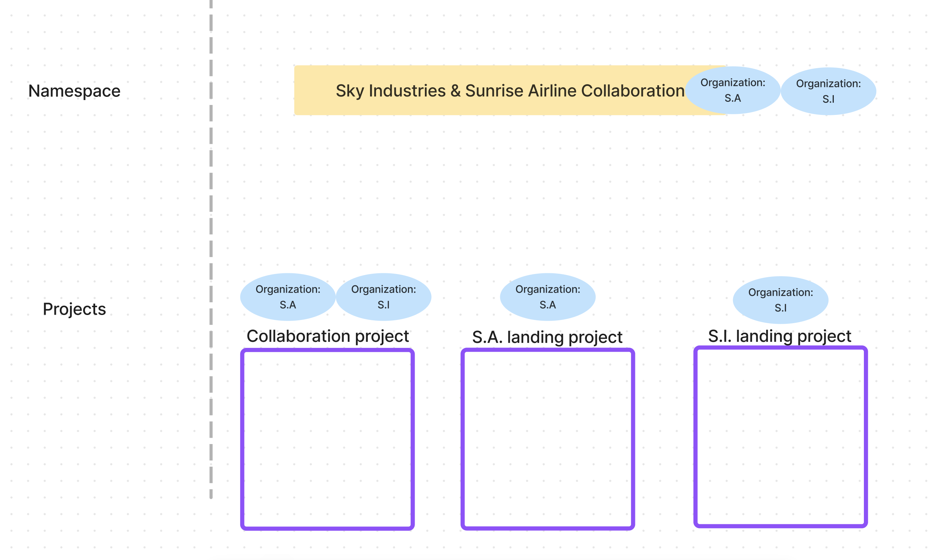Click the Organization: S.A bubble above Collaboration project
Viewport: 941px width, 560px height.
[x=288, y=297]
